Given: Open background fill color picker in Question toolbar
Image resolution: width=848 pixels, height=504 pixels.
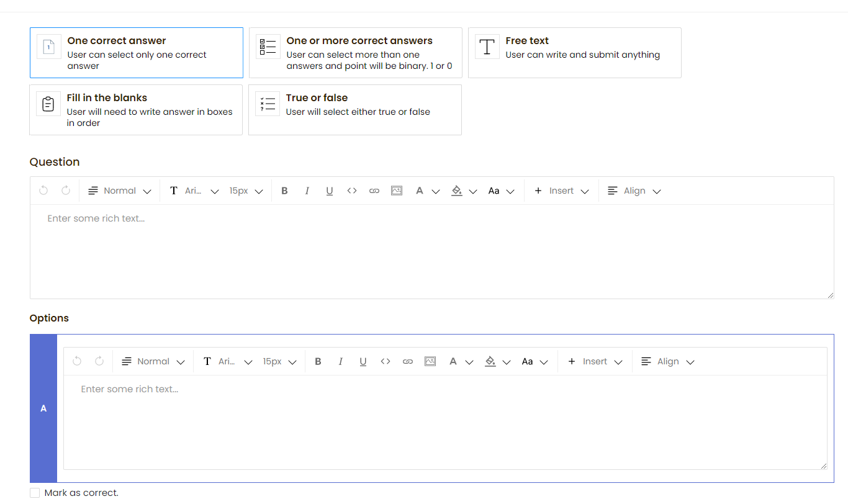Looking at the screenshot, I should click(463, 191).
